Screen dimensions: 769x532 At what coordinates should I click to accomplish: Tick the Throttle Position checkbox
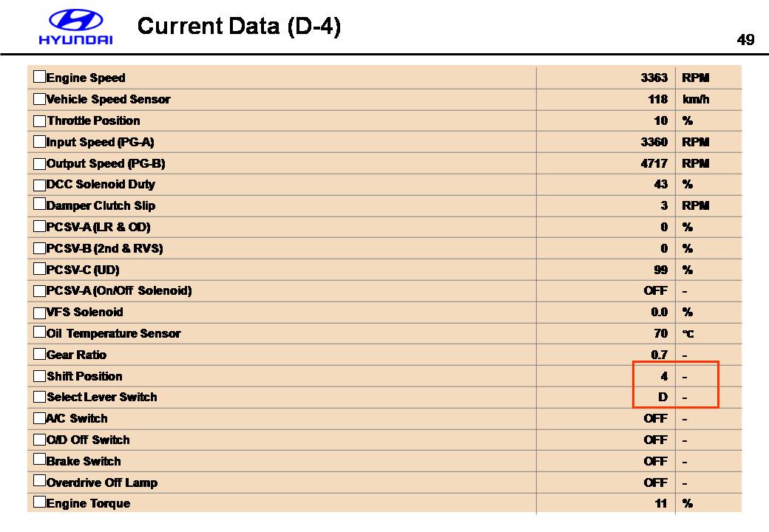pyautogui.click(x=39, y=120)
